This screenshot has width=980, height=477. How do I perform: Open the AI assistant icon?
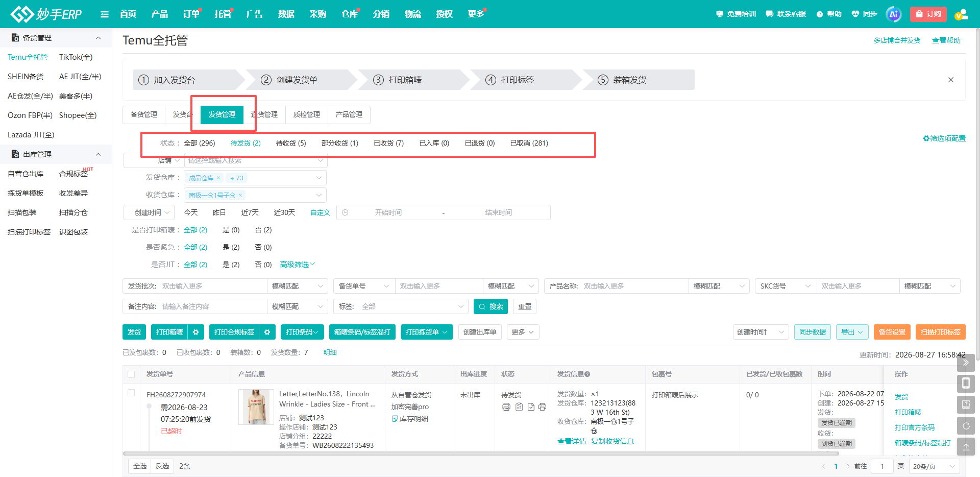pos(893,14)
